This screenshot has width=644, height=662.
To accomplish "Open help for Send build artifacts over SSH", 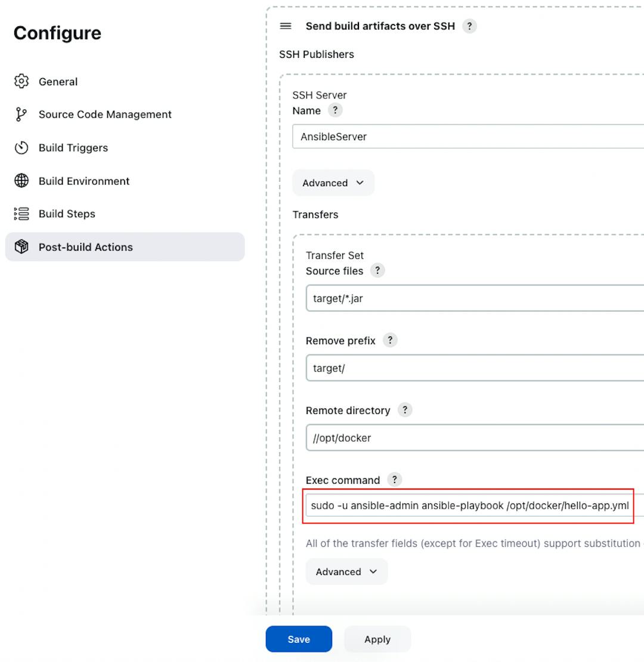I will tap(469, 26).
